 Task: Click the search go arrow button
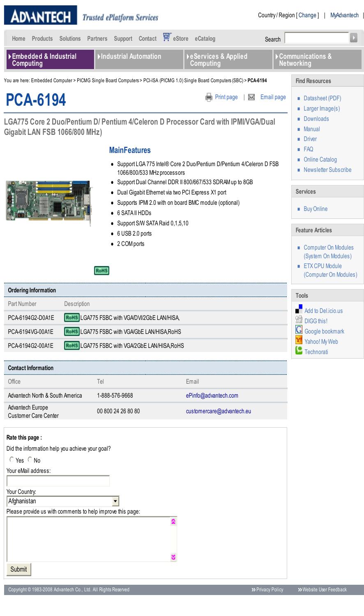(354, 38)
